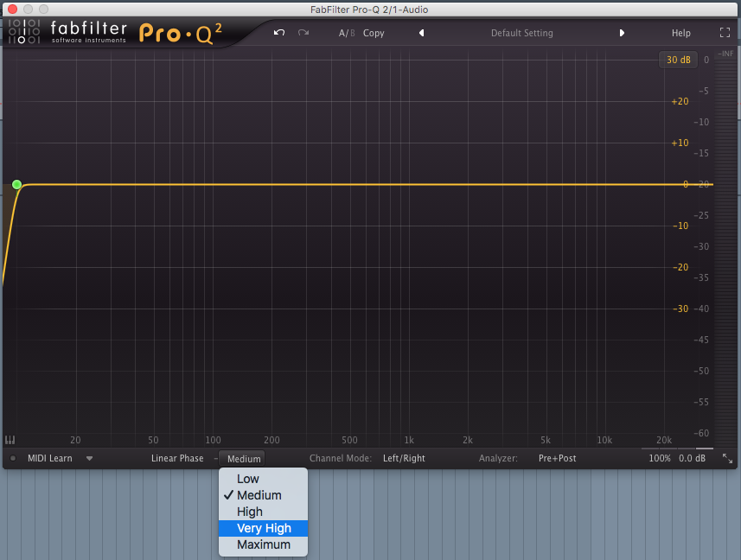Viewport: 741px width, 560px height.
Task: Click the undo arrow icon
Action: coord(279,33)
